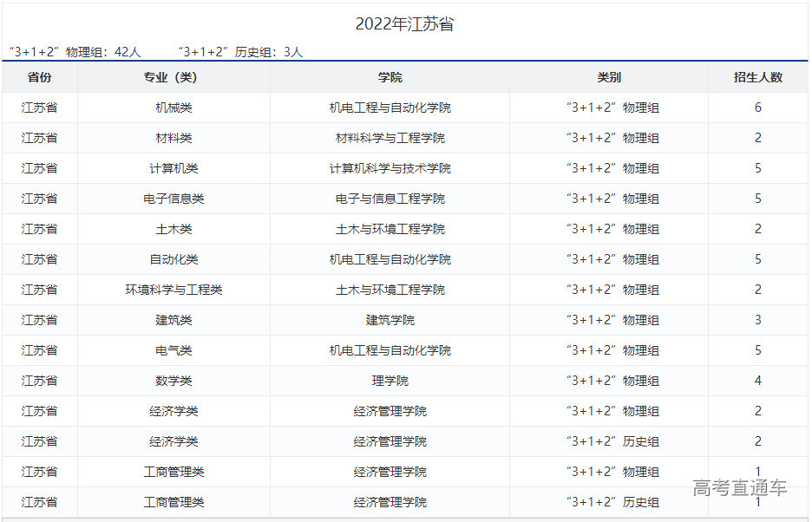Click the 学院 column header
The height and width of the screenshot is (522, 812).
click(x=390, y=77)
